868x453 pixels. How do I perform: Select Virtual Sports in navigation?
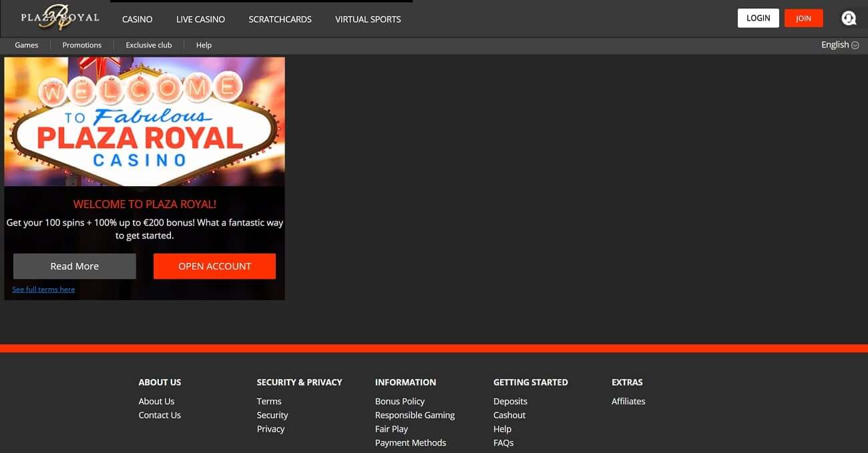click(x=368, y=19)
